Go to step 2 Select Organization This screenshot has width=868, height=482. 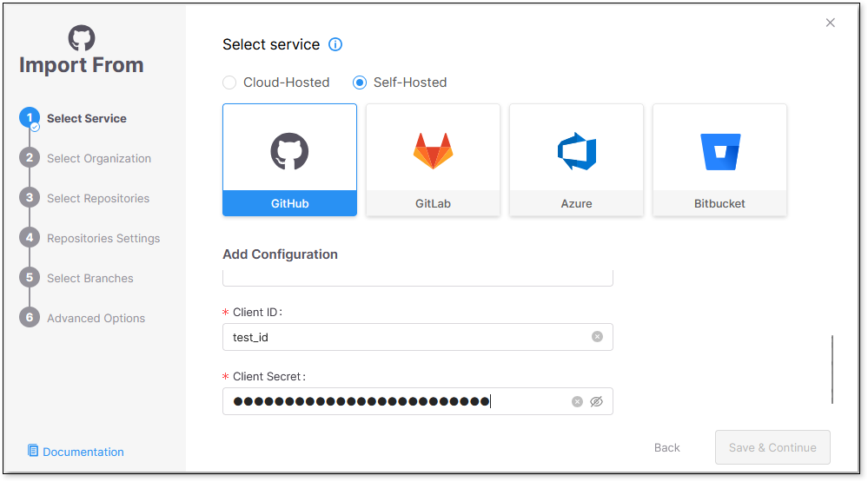click(85, 158)
